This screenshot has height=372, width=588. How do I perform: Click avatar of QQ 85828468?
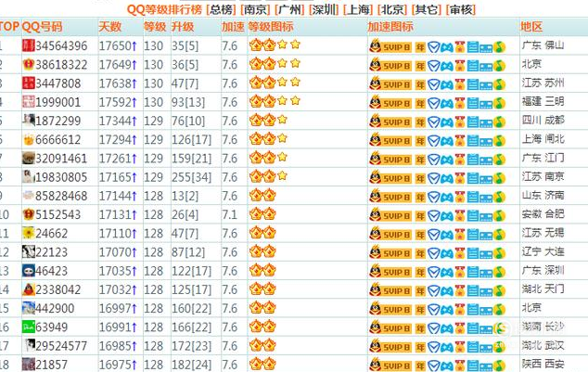28,196
